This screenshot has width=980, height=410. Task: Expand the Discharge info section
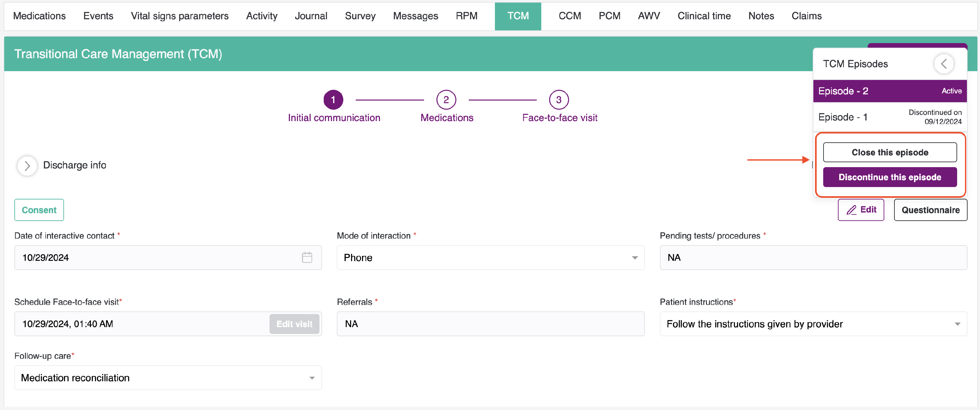tap(27, 166)
